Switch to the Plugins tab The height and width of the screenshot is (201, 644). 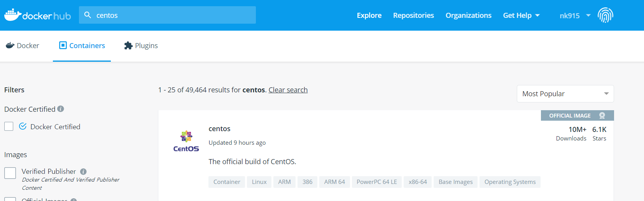pyautogui.click(x=141, y=45)
